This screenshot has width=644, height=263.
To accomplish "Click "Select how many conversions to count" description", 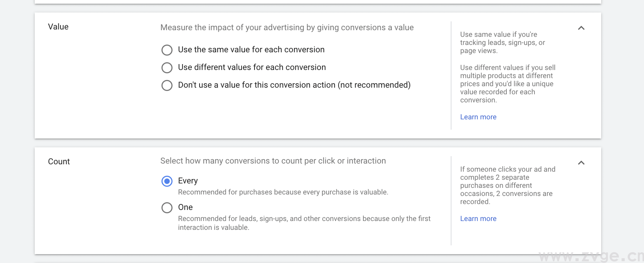I will tap(273, 161).
